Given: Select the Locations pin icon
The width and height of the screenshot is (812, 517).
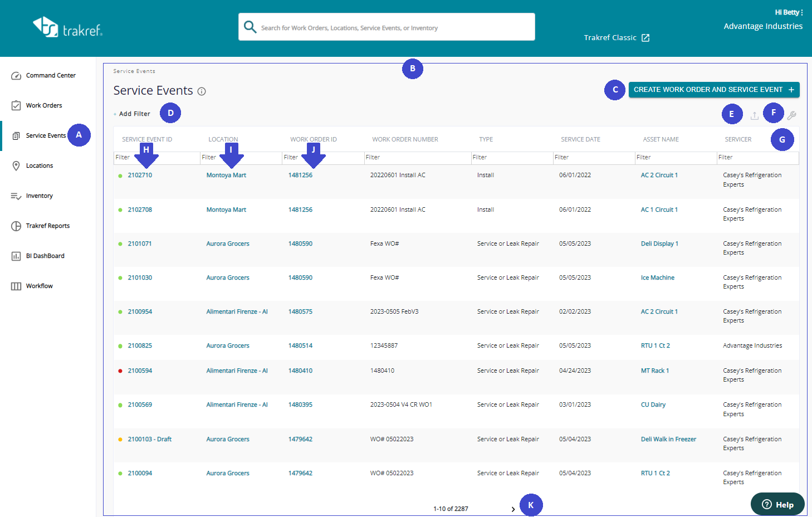Looking at the screenshot, I should pos(16,166).
